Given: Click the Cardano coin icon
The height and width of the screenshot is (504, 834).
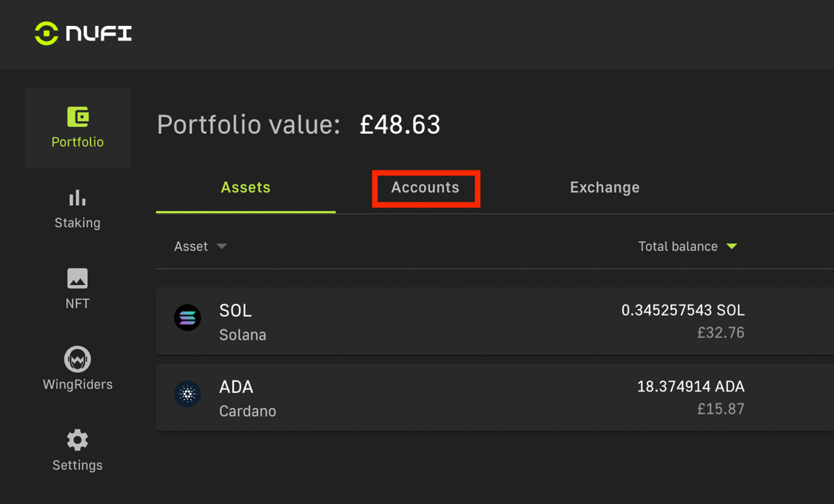Looking at the screenshot, I should (x=187, y=394).
